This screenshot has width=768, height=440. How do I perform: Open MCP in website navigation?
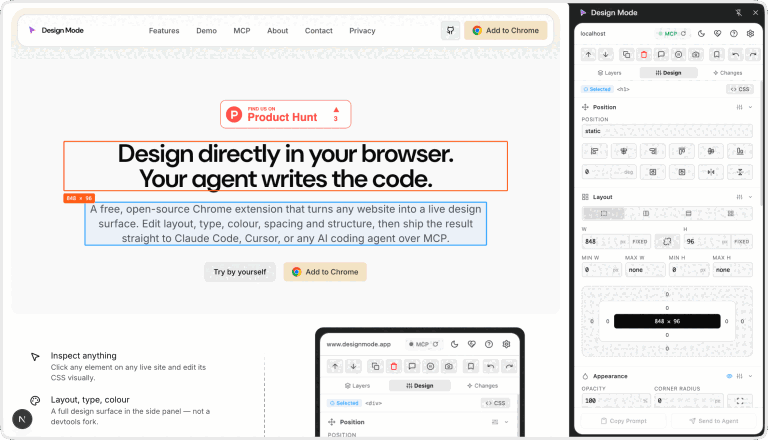pyautogui.click(x=241, y=30)
